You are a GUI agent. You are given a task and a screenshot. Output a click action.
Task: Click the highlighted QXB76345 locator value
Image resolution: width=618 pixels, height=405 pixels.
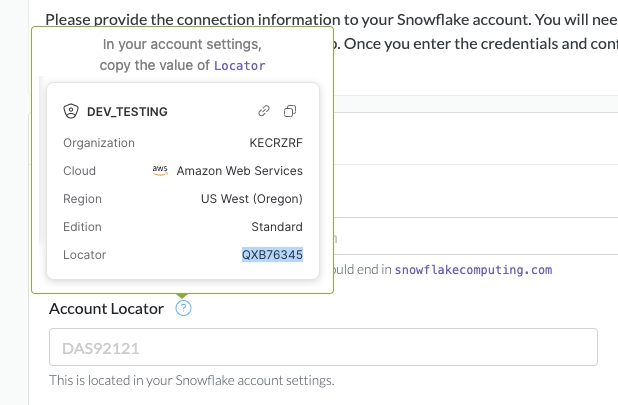272,255
